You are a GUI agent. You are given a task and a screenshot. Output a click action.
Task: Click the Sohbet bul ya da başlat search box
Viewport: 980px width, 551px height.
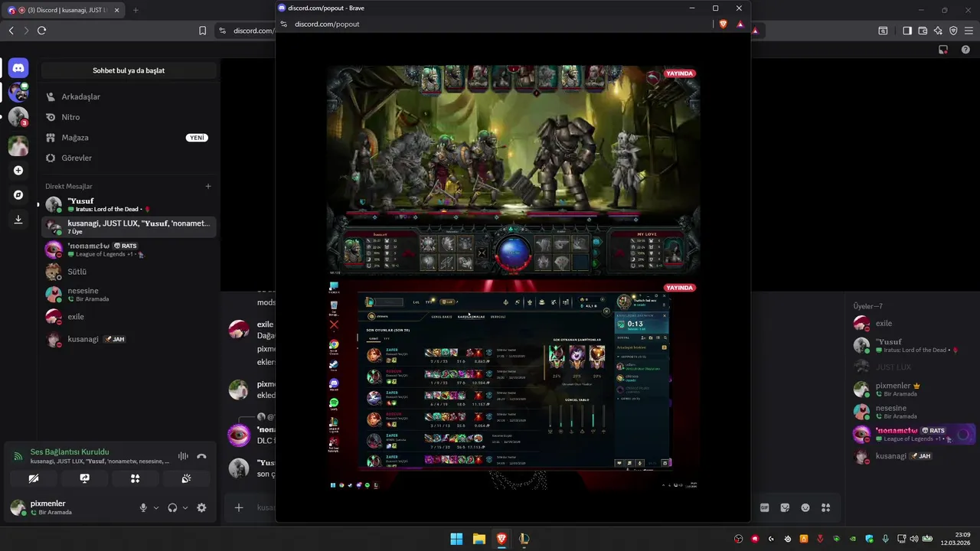pos(129,70)
